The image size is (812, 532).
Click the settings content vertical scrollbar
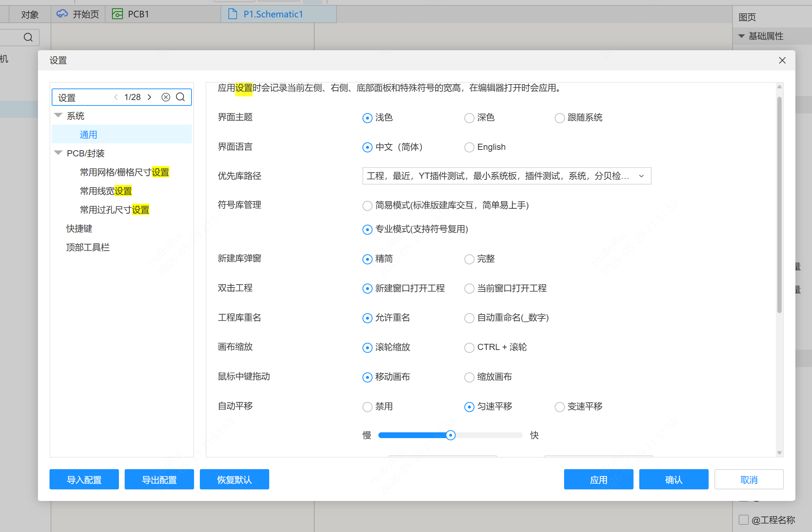click(779, 205)
